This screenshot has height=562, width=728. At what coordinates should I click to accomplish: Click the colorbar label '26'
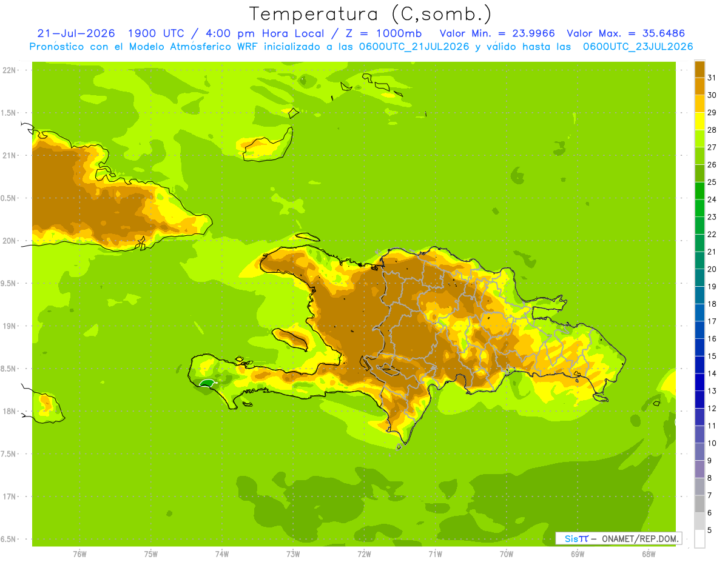[712, 164]
